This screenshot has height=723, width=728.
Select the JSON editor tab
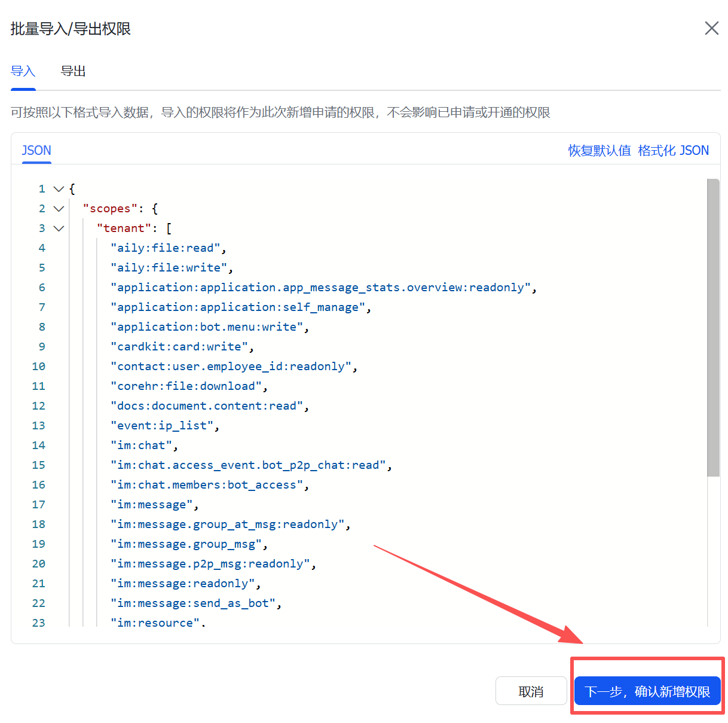(x=36, y=150)
